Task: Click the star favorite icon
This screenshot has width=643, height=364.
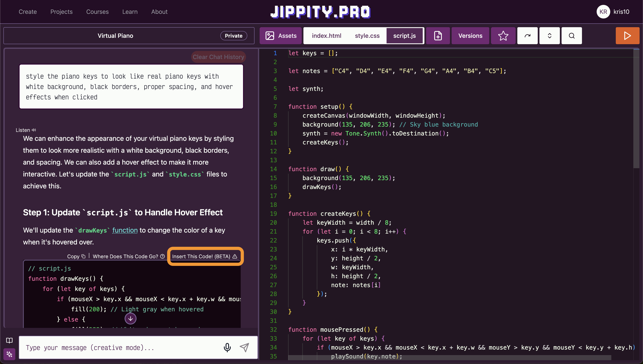Action: pyautogui.click(x=503, y=36)
